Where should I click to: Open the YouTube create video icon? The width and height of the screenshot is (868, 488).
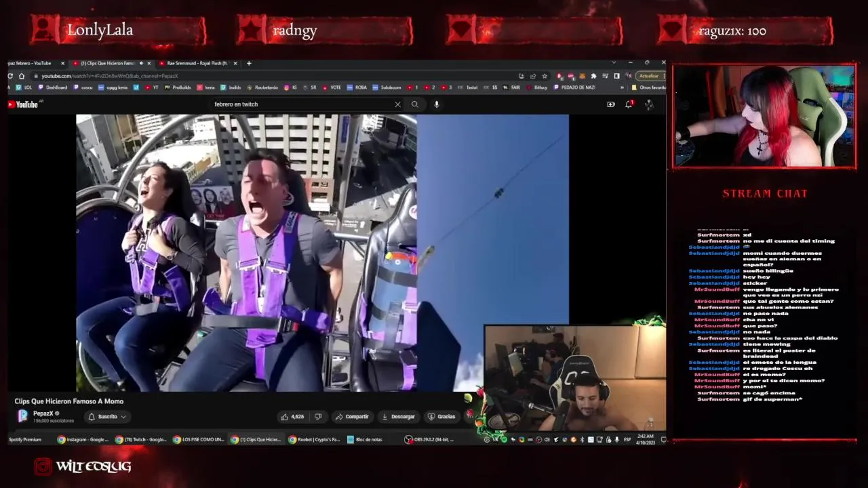click(611, 104)
